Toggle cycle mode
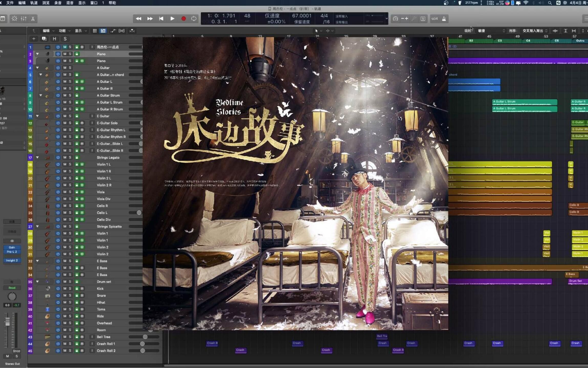Image resolution: width=588 pixels, height=368 pixels. point(194,19)
